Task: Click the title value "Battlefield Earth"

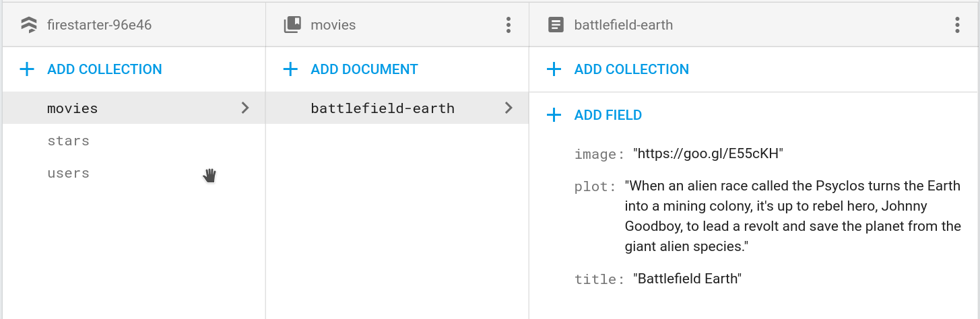Action: coord(687,279)
